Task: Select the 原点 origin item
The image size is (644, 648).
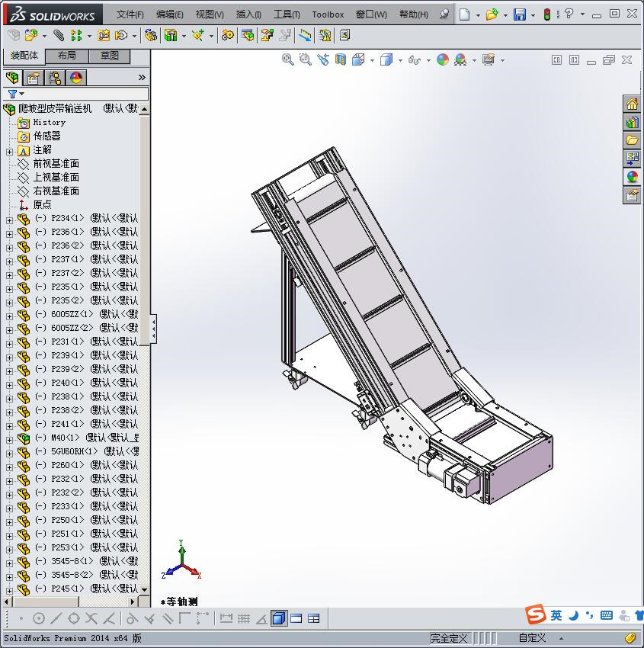Action: click(x=42, y=204)
